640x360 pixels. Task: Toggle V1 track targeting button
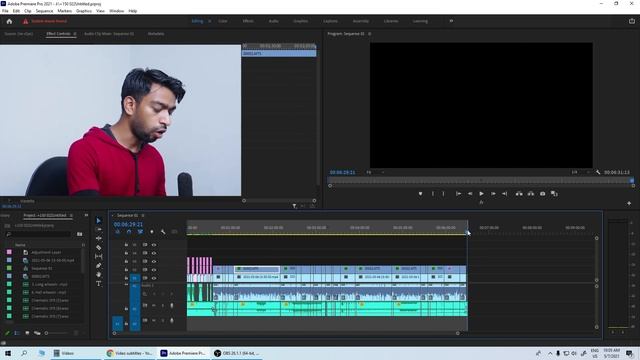pyautogui.click(x=135, y=278)
